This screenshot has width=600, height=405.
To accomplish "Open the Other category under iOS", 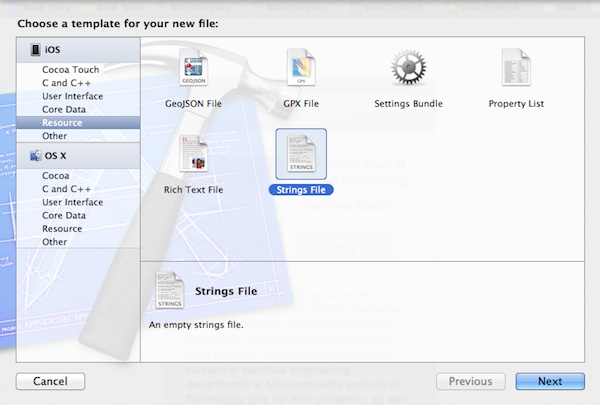I will [x=55, y=136].
